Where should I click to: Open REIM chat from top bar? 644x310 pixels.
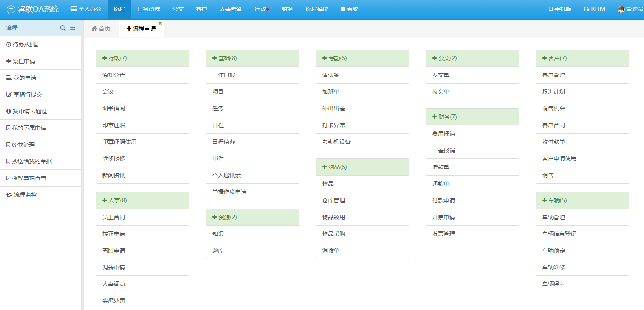tap(594, 9)
